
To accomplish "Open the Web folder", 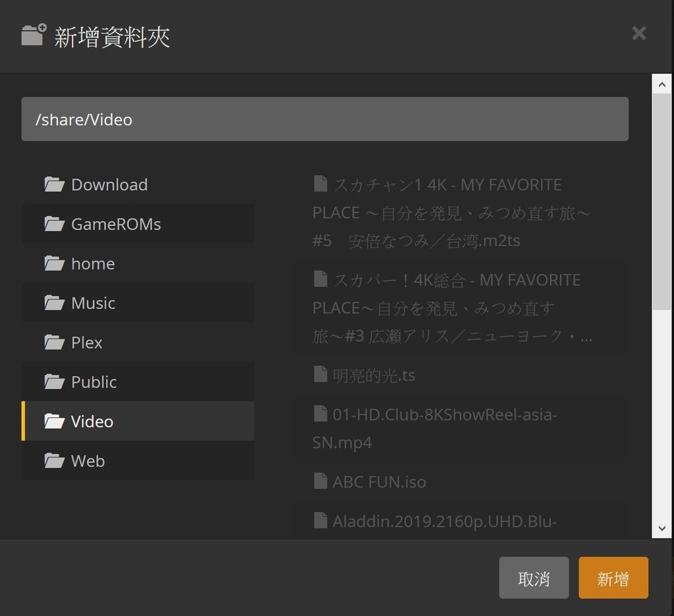I will pyautogui.click(x=138, y=461).
